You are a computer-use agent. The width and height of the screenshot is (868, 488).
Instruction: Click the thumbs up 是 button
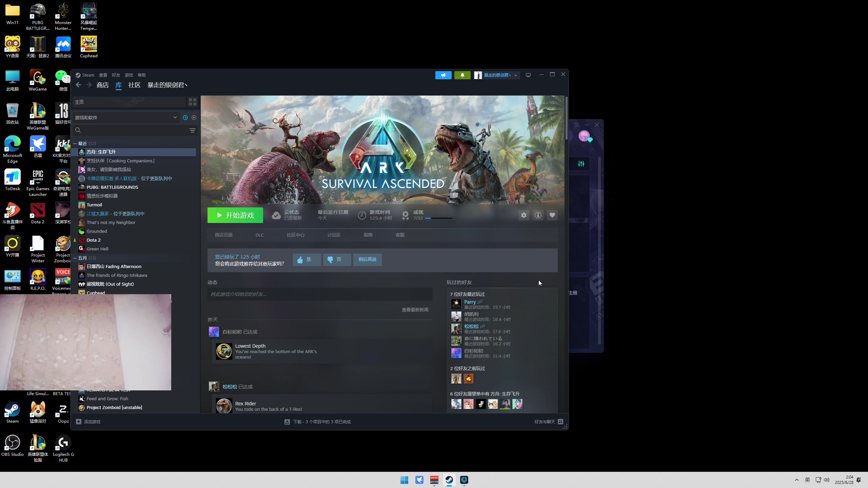tap(307, 260)
